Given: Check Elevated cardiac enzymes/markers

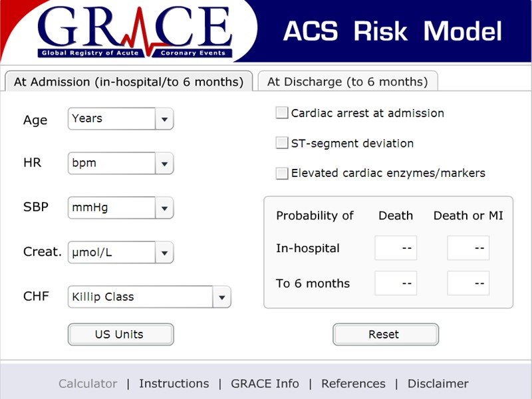Looking at the screenshot, I should tap(282, 173).
